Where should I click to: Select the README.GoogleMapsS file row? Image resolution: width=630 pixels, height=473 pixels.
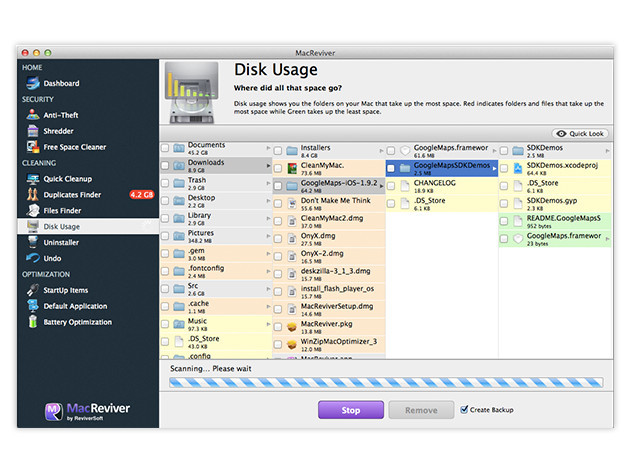point(555,221)
